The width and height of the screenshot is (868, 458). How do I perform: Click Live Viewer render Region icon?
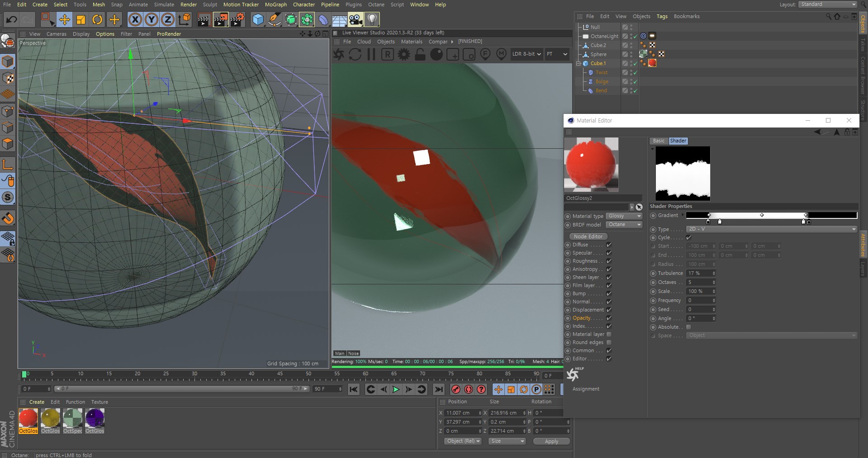click(x=453, y=55)
